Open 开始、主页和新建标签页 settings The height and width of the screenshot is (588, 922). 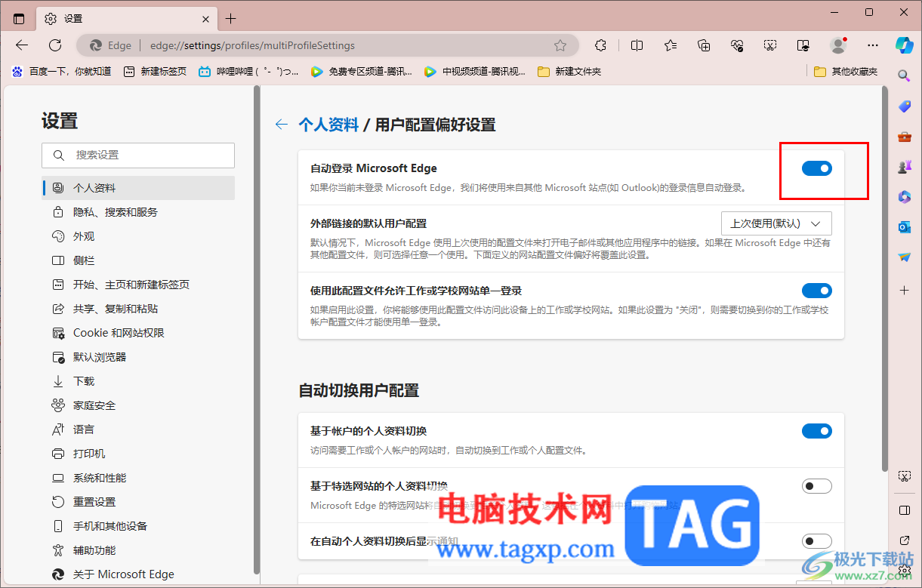pyautogui.click(x=139, y=285)
